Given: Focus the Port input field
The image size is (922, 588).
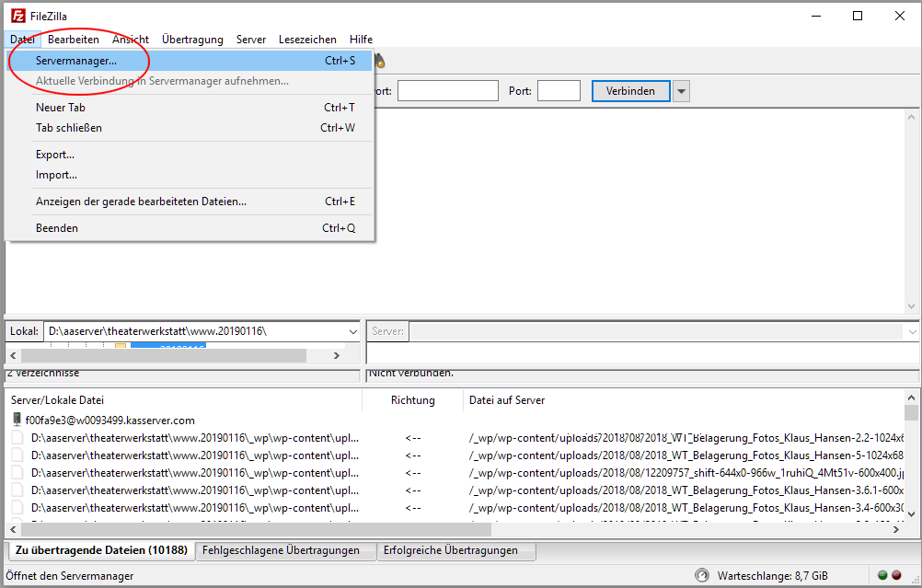Looking at the screenshot, I should click(559, 91).
